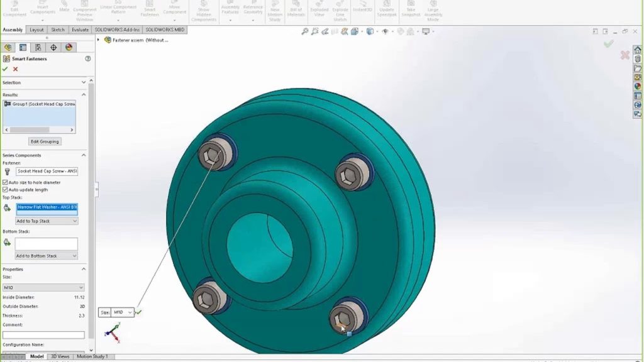Cancel with graphics-area red X

625,55
